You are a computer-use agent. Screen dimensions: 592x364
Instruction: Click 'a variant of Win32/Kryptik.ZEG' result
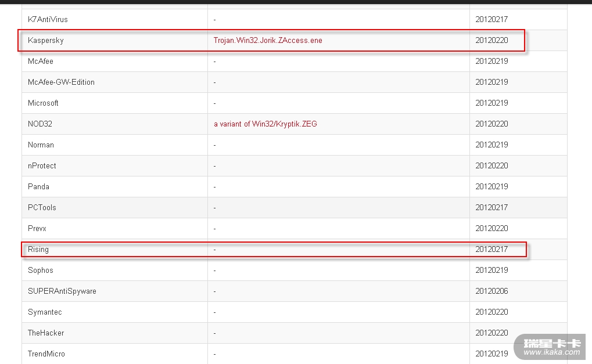pyautogui.click(x=265, y=124)
